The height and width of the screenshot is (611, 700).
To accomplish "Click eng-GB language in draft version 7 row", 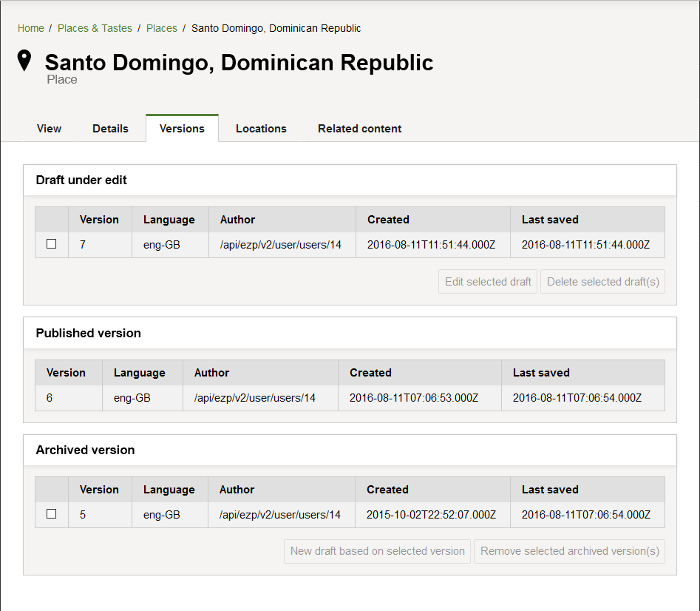I will [162, 245].
